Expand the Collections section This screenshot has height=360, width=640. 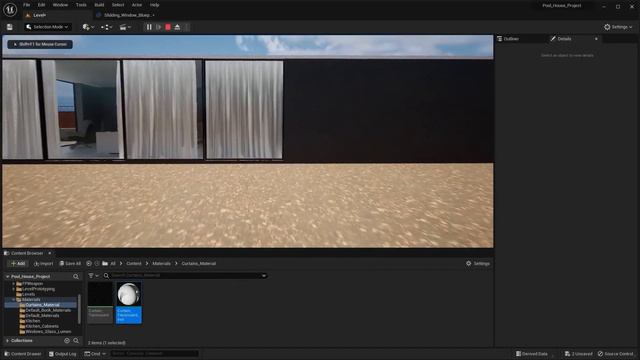pyautogui.click(x=7, y=341)
